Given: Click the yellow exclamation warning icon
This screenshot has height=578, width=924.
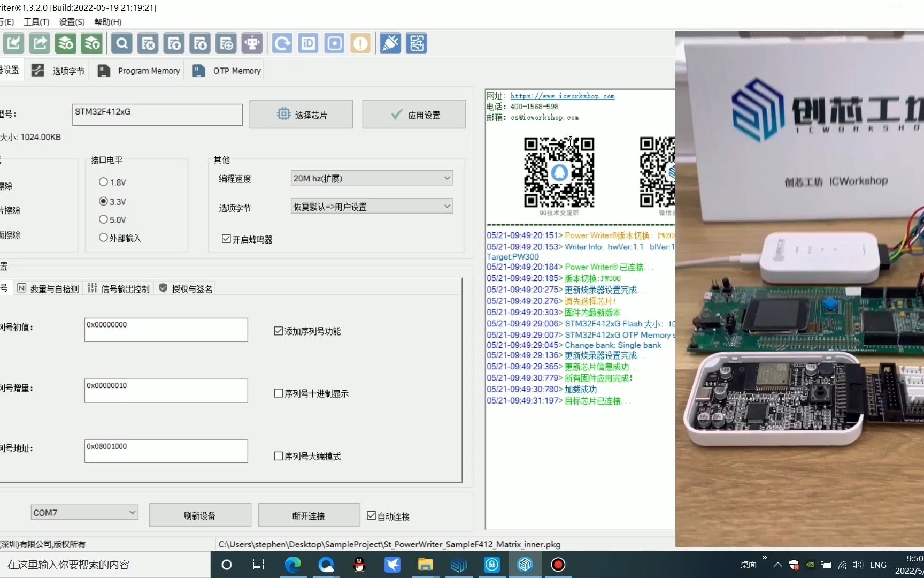Looking at the screenshot, I should [x=361, y=43].
